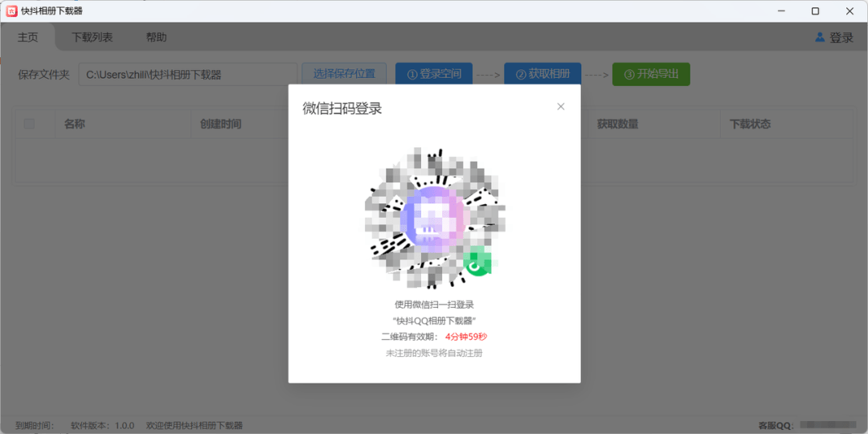Viewport: 868px width, 434px height.
Task: Click the 4分钟59秒 countdown text
Action: point(466,337)
